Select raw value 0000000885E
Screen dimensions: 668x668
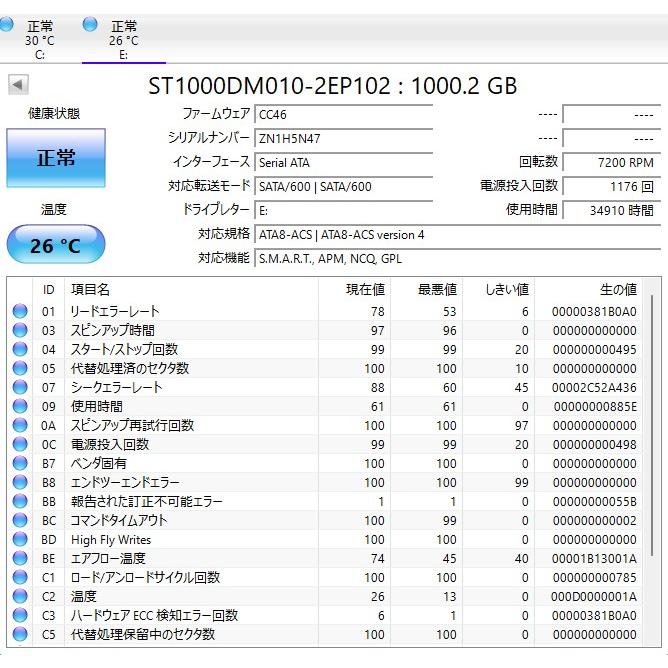click(595, 406)
